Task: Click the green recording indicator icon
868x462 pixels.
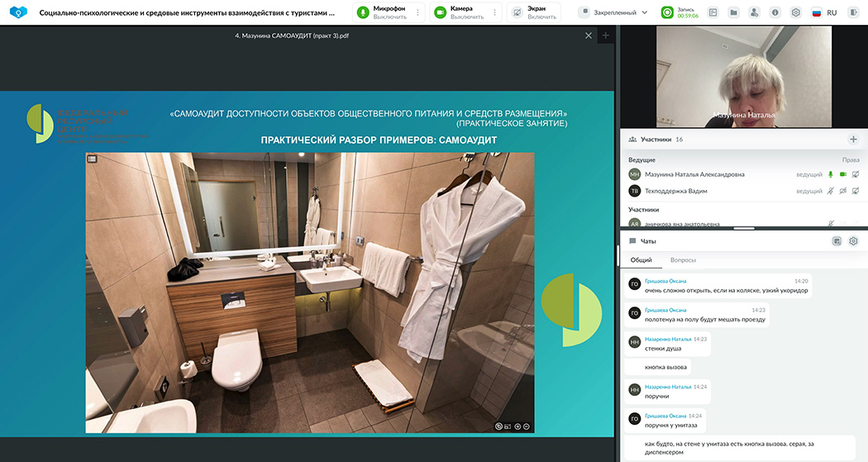Action: coord(667,12)
